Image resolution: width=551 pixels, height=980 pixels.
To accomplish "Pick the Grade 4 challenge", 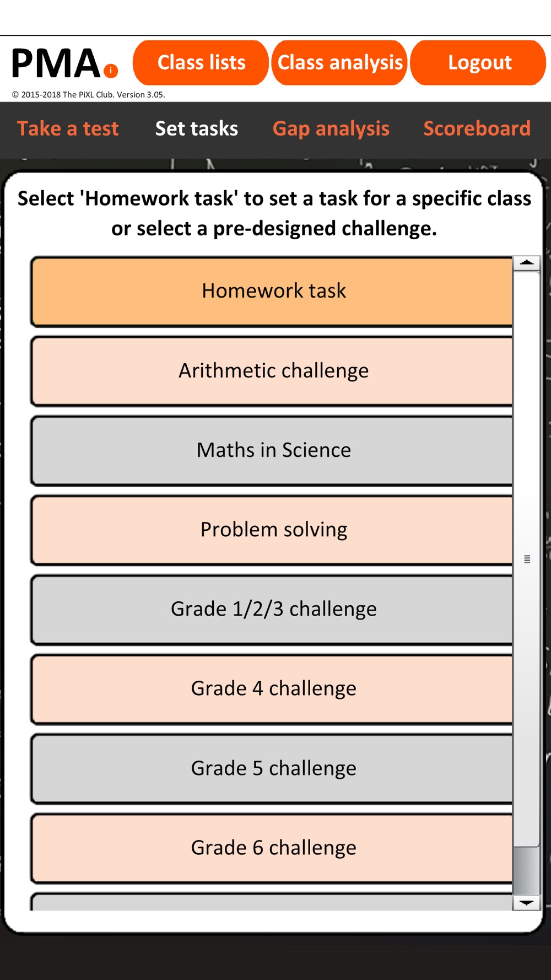I will (272, 688).
